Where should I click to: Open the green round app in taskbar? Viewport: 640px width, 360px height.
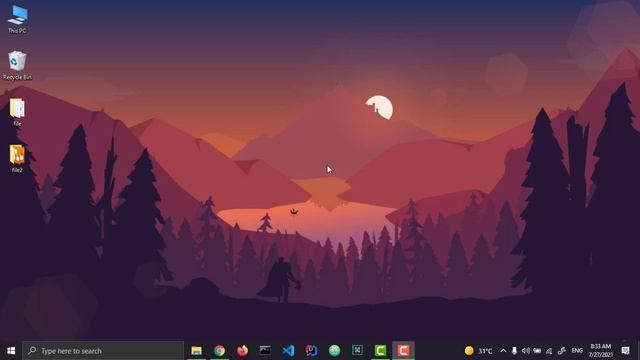pyautogui.click(x=334, y=351)
